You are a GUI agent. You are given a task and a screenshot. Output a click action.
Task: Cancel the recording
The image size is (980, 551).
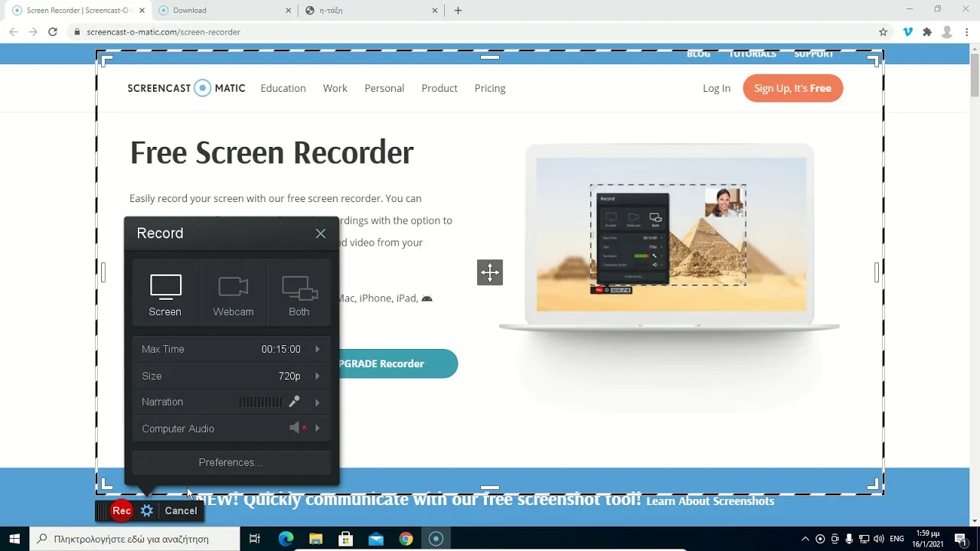click(181, 510)
